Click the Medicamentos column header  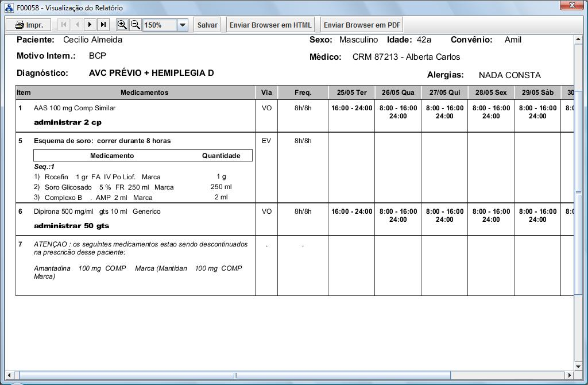[x=144, y=93]
